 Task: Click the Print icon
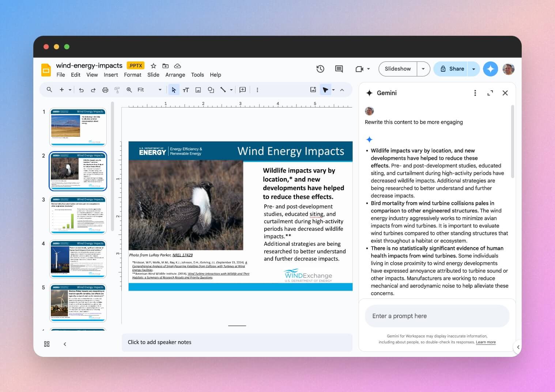point(105,90)
